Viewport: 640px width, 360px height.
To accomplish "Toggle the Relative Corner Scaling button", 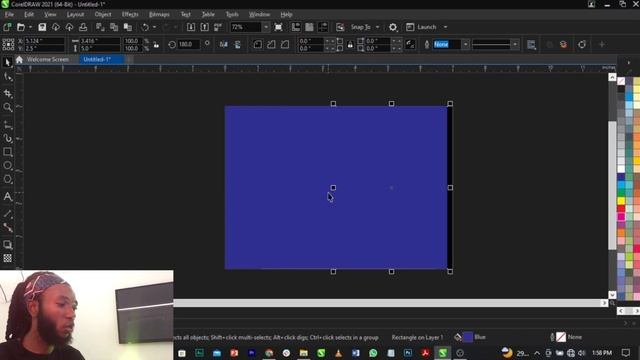I will coord(410,44).
